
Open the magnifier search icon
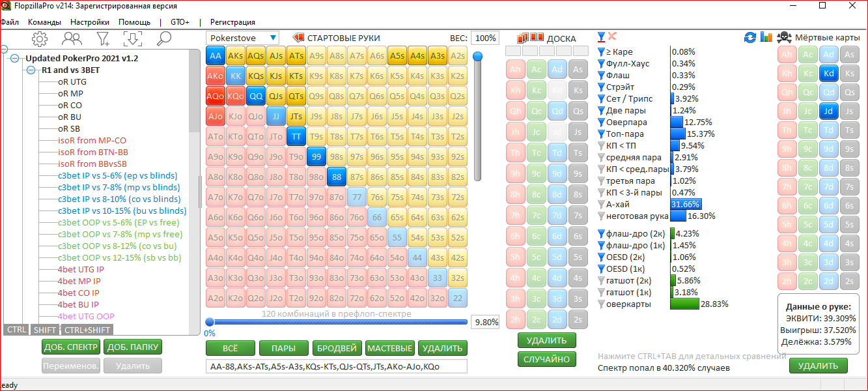[163, 39]
